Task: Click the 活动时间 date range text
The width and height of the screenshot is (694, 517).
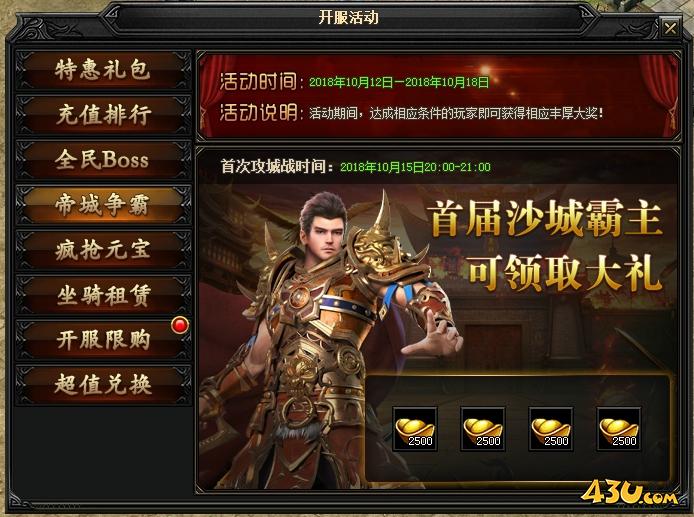Action: (x=399, y=82)
